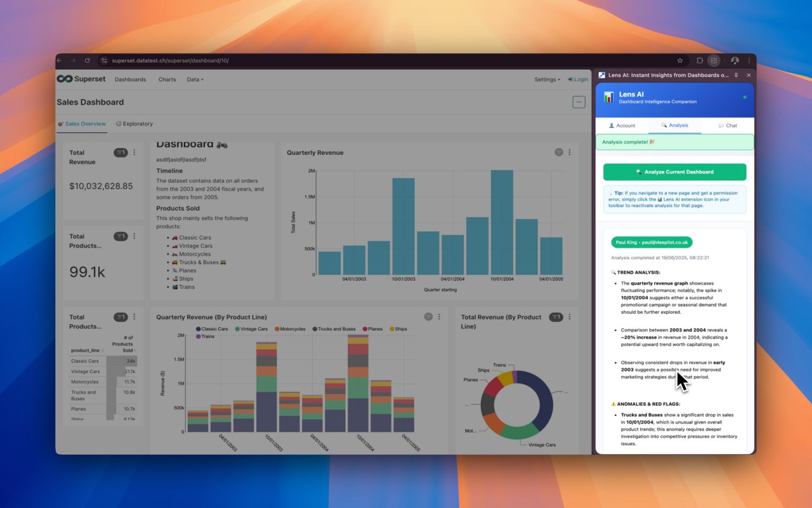Toggle Ships legend in stacked chart
Screen dimensions: 812x508
pos(398,329)
